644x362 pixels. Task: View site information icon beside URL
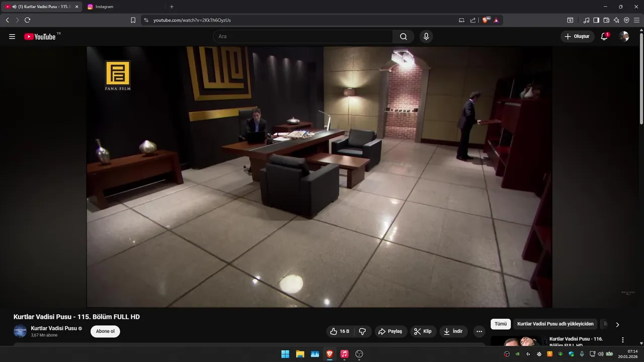tap(146, 20)
